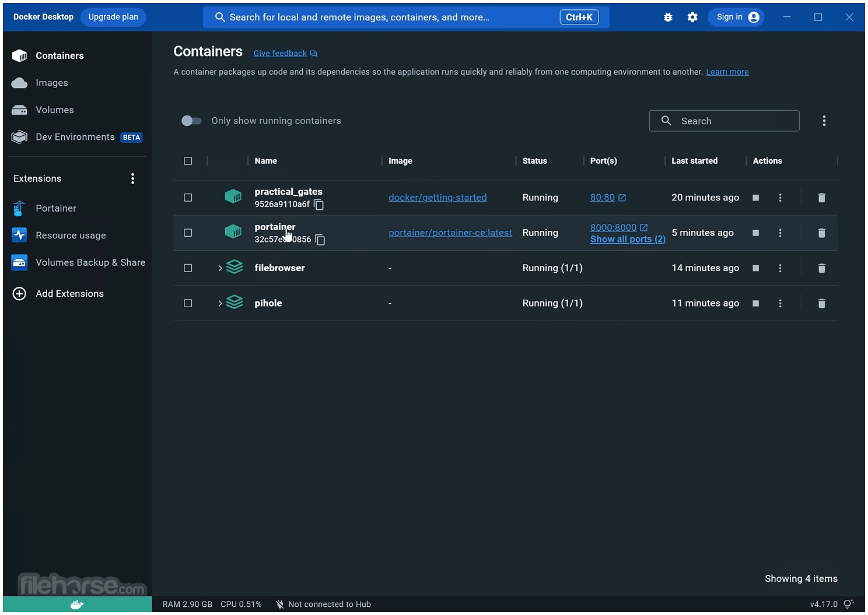Open the Settings gear icon
This screenshot has width=868, height=615.
pos(692,17)
